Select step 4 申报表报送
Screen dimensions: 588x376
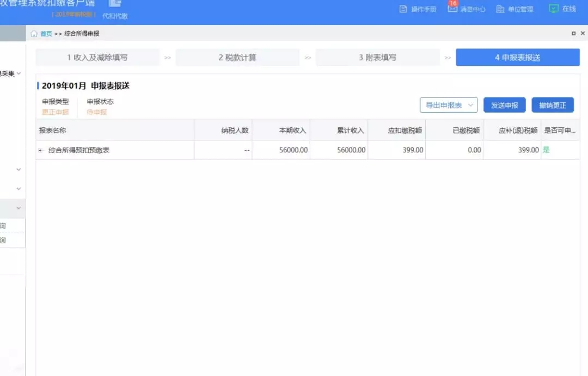click(x=517, y=58)
